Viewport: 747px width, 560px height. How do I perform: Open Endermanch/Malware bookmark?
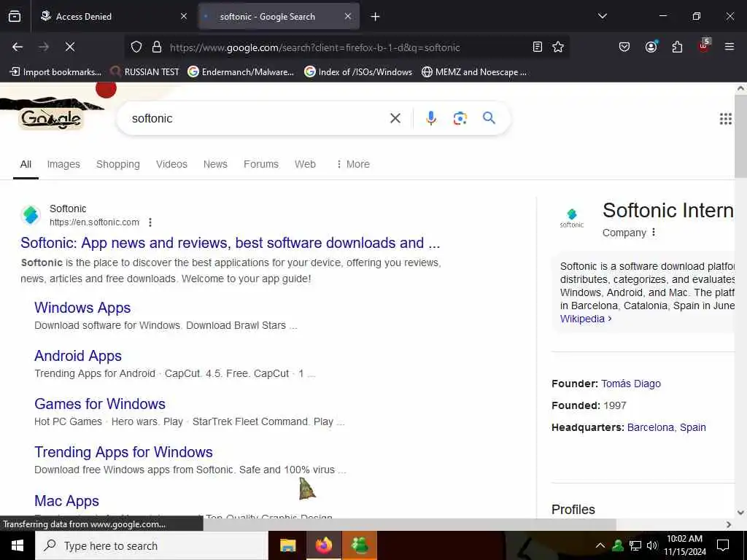[241, 72]
